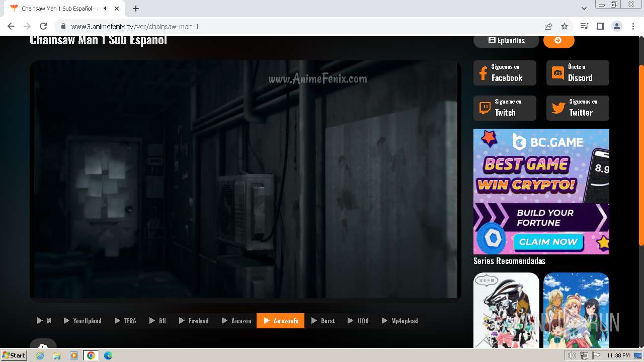Select the Burst server
This screenshot has width=644, height=362.
coord(323,321)
